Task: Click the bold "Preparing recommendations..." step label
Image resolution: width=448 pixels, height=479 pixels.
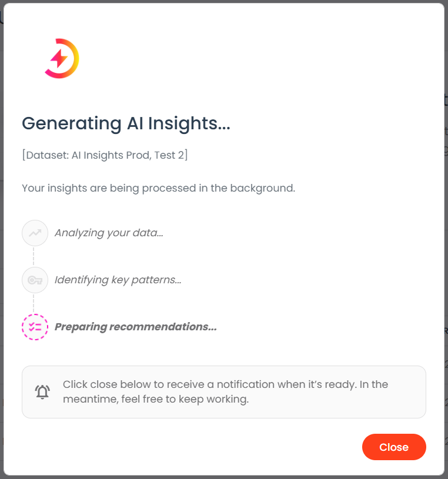Action: coord(136,327)
